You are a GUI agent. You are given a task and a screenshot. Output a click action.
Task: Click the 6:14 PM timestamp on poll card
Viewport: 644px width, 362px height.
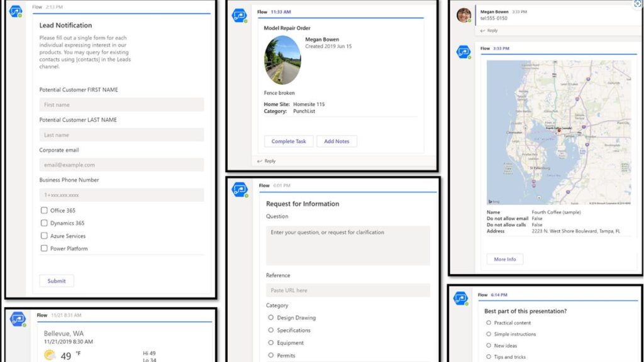[499, 295]
